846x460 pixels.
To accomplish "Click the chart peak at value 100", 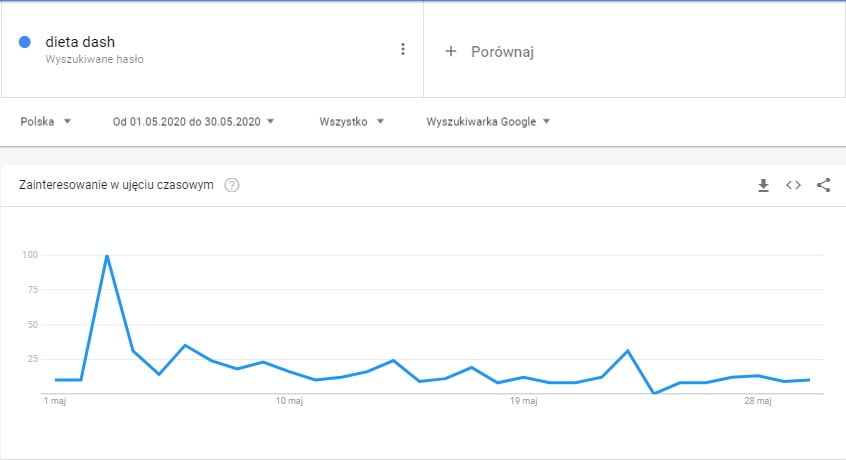I will tap(107, 256).
